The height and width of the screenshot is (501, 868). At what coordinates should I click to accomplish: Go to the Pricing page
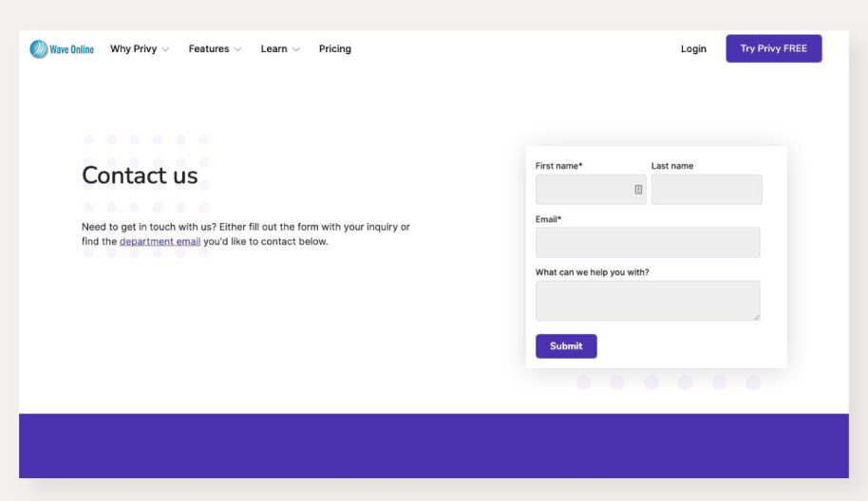[x=334, y=49]
